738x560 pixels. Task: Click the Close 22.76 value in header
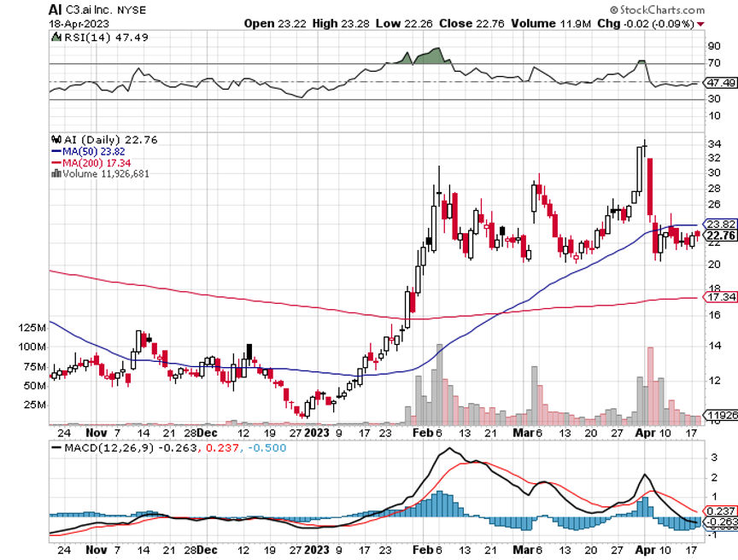click(471, 24)
